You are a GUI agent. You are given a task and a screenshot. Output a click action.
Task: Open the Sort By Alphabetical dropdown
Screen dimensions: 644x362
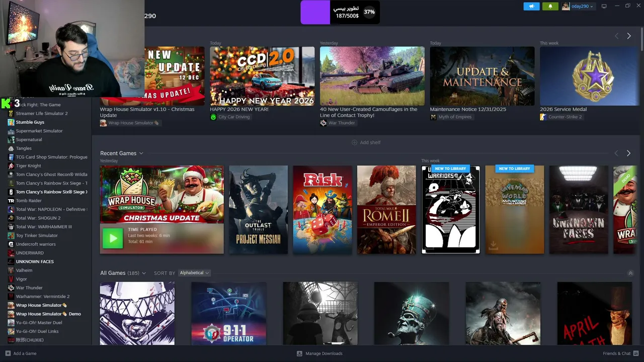coord(194,273)
